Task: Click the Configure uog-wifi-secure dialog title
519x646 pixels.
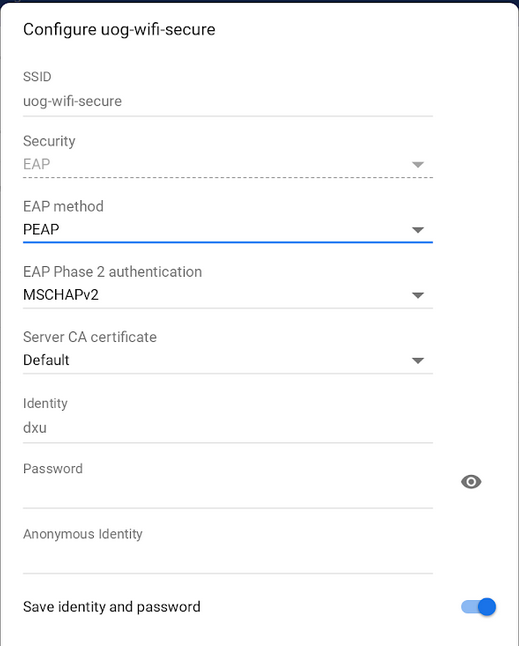Action: [x=119, y=30]
